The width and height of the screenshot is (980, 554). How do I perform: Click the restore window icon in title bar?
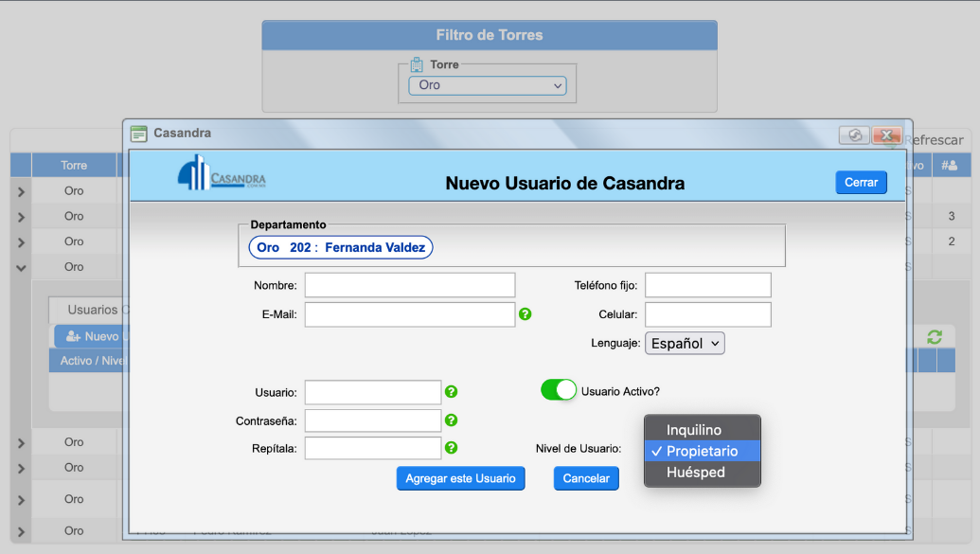854,135
